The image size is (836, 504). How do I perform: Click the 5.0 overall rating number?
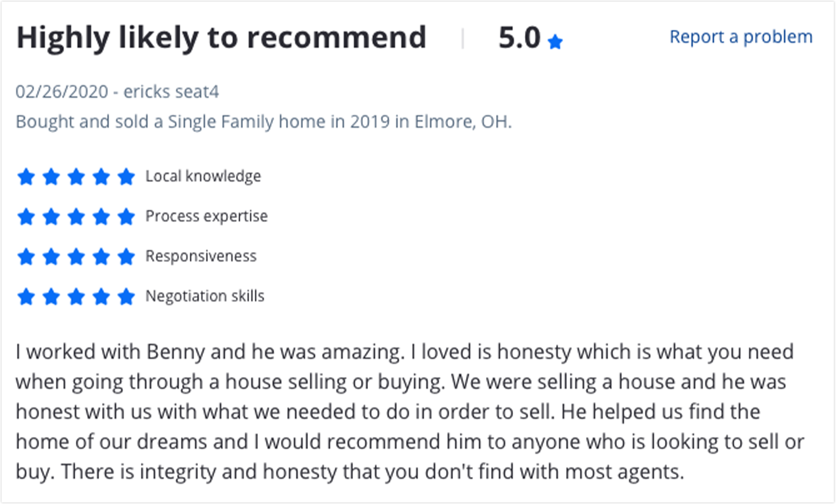519,38
